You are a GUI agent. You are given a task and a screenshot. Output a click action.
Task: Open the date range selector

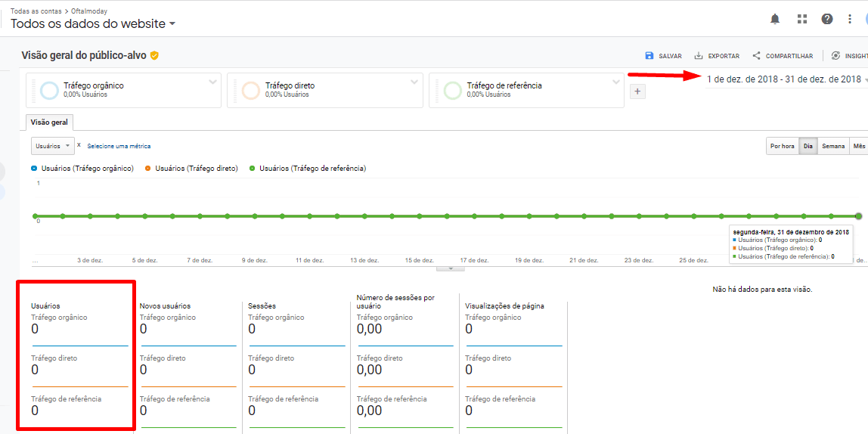pos(784,79)
